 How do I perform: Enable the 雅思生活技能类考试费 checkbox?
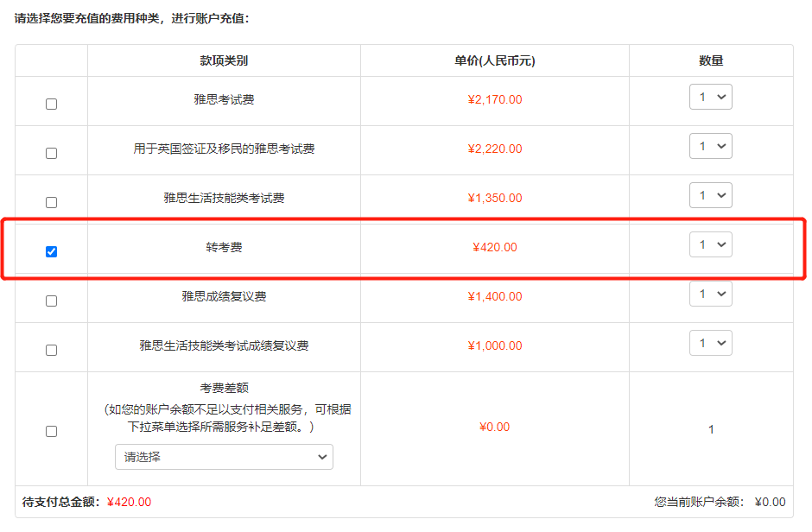51,201
